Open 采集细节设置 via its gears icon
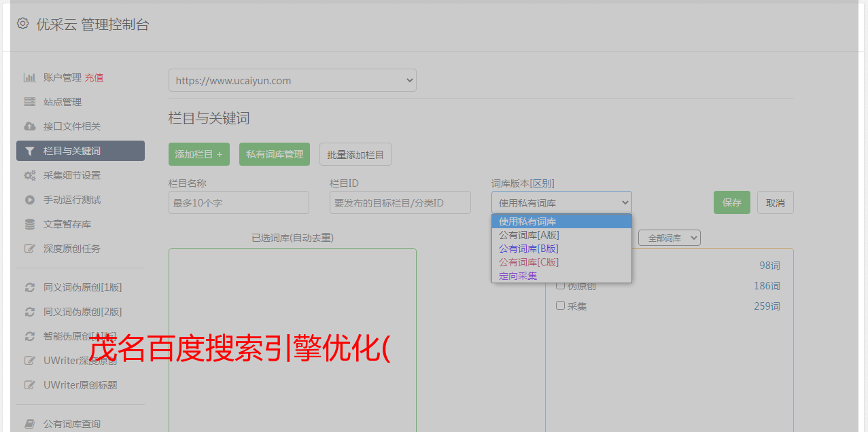 coord(29,175)
